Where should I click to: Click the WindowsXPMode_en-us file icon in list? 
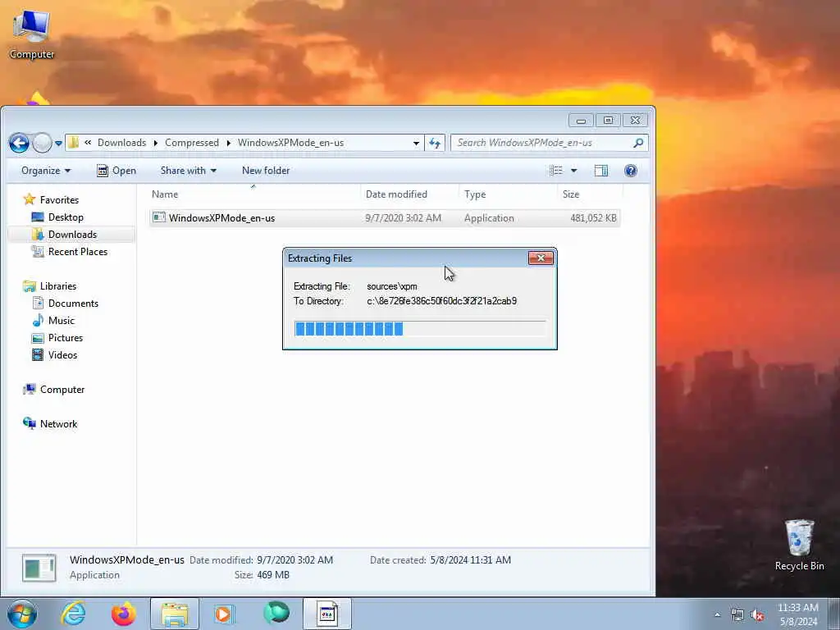coord(159,217)
